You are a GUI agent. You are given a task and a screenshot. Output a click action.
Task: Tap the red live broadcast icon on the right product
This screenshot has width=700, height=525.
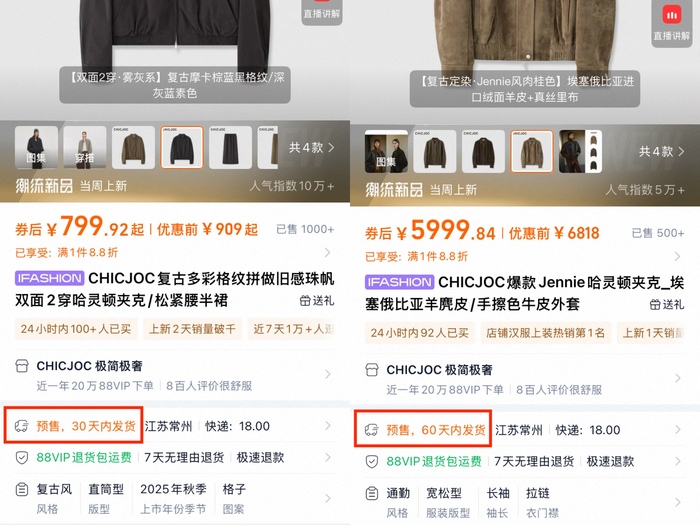[671, 15]
